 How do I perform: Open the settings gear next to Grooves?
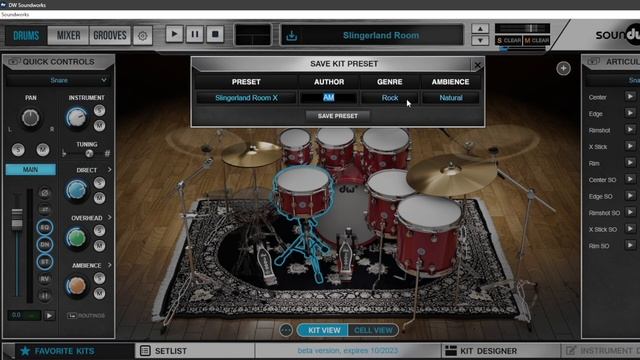pos(142,36)
